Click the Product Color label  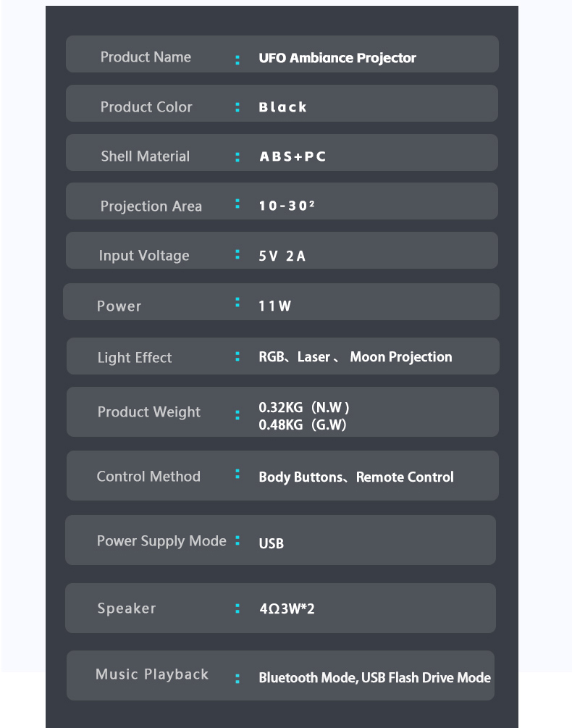pyautogui.click(x=146, y=106)
